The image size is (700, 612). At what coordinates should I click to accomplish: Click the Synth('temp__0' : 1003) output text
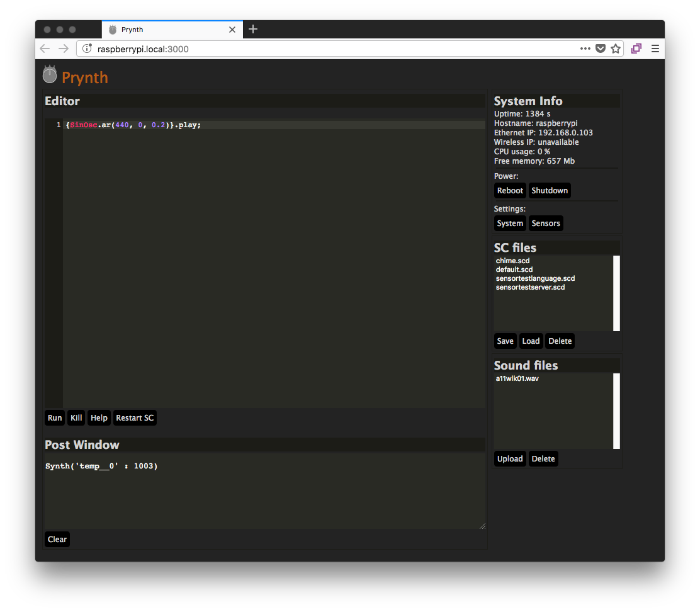[x=101, y=466]
